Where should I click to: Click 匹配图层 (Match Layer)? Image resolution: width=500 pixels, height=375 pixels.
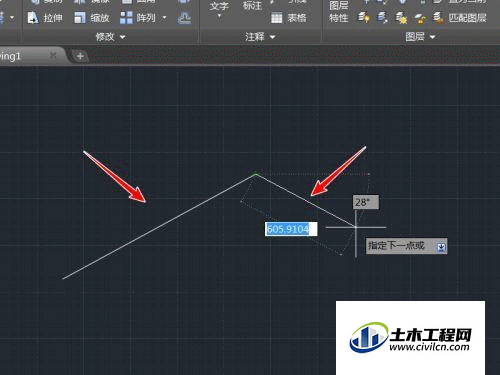[460, 17]
